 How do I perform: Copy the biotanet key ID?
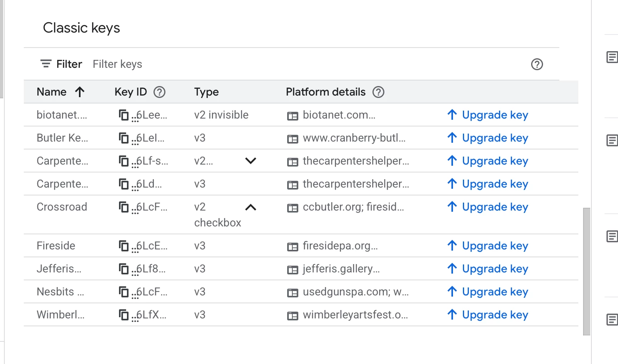[x=124, y=115]
